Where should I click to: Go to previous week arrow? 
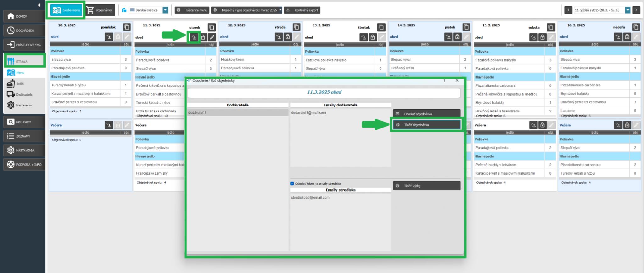click(568, 10)
